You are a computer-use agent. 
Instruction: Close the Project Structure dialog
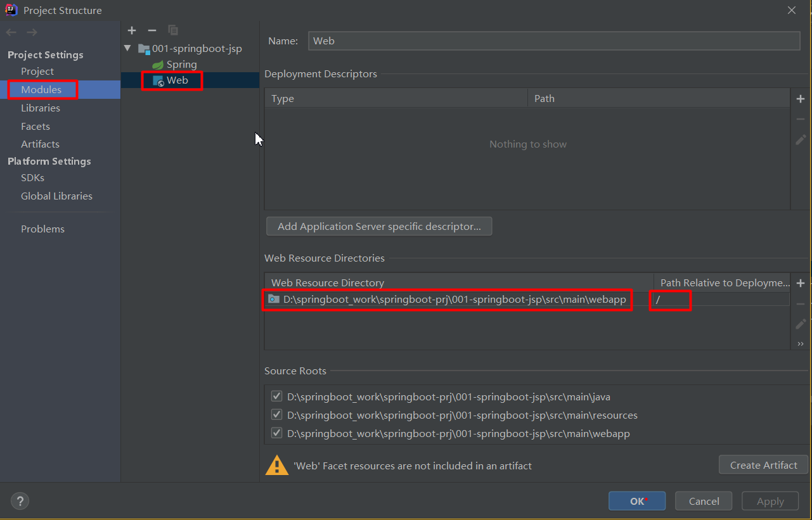[x=792, y=10]
